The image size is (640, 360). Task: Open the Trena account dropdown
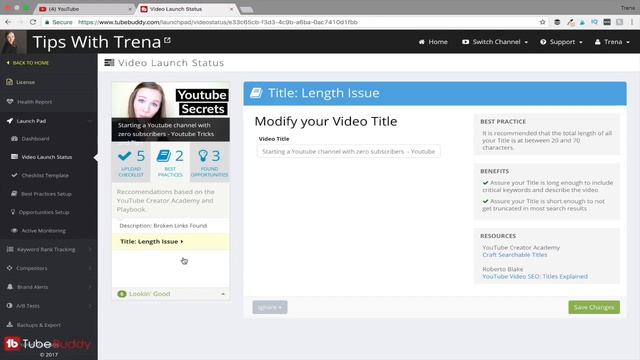pos(612,42)
